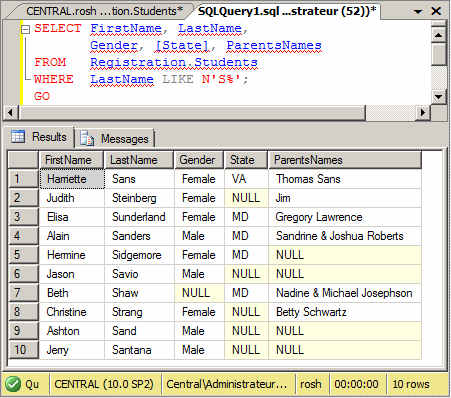The height and width of the screenshot is (398, 451).
Task: Click the Messages page icon
Action: [87, 138]
